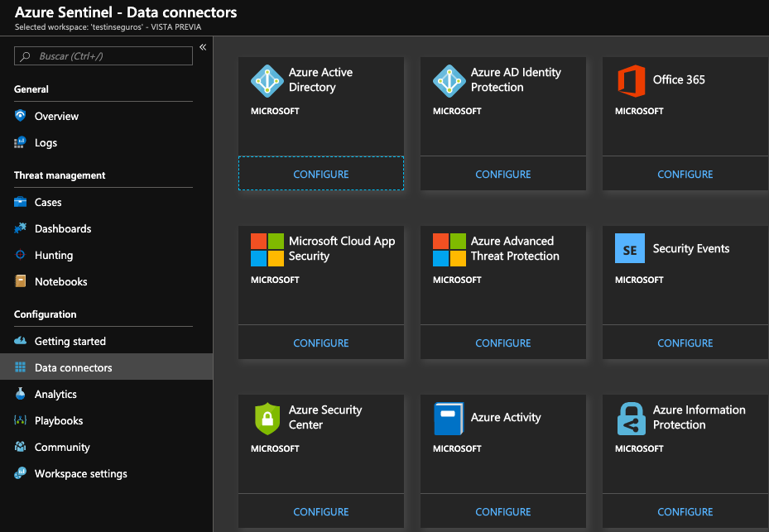The image size is (769, 532).
Task: Select Workspace settings in sidebar
Action: (80, 474)
